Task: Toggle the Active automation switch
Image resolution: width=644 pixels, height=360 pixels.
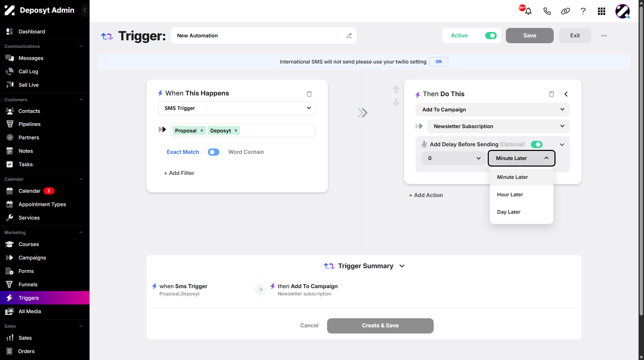Action: point(491,36)
